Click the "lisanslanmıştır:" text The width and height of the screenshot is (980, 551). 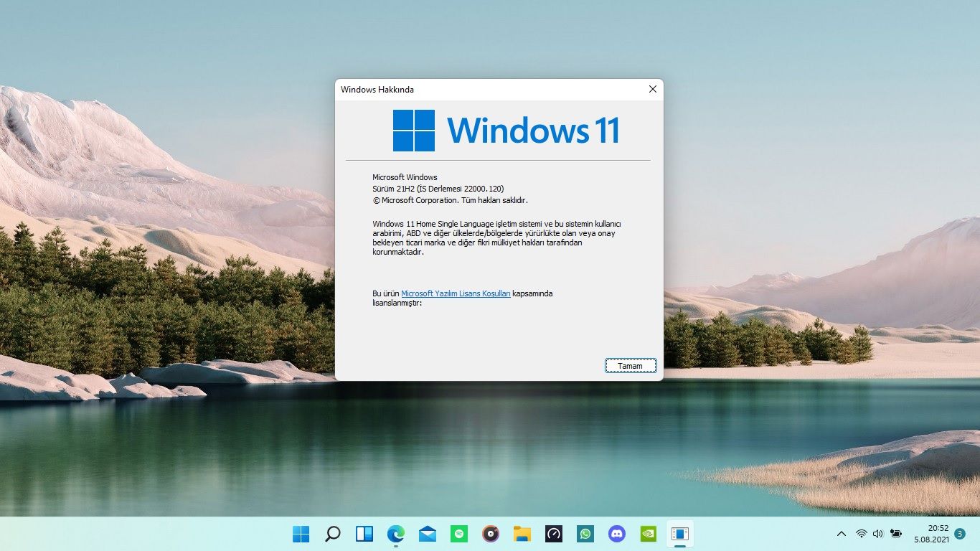(397, 303)
